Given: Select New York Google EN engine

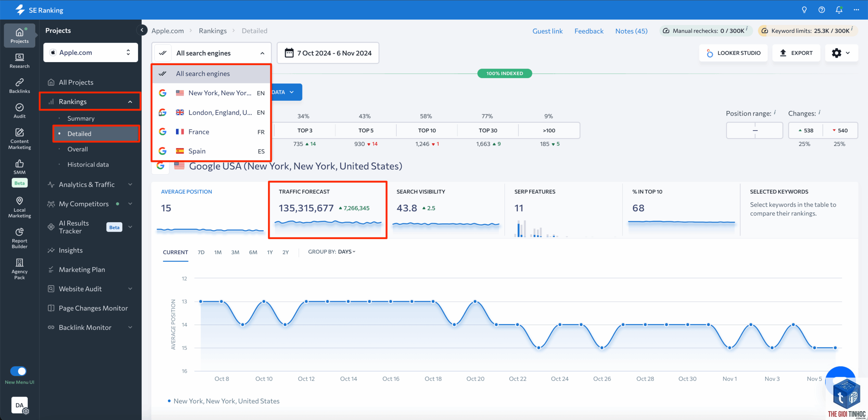Looking at the screenshot, I should tap(211, 93).
